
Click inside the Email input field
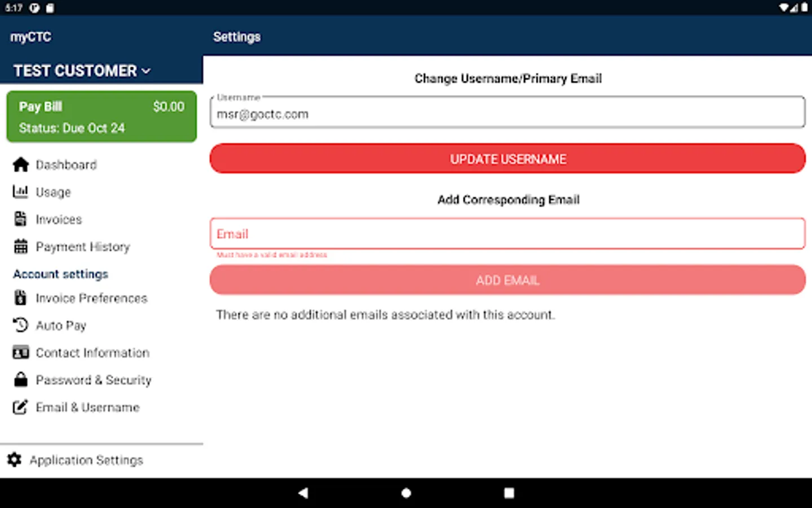pos(507,233)
